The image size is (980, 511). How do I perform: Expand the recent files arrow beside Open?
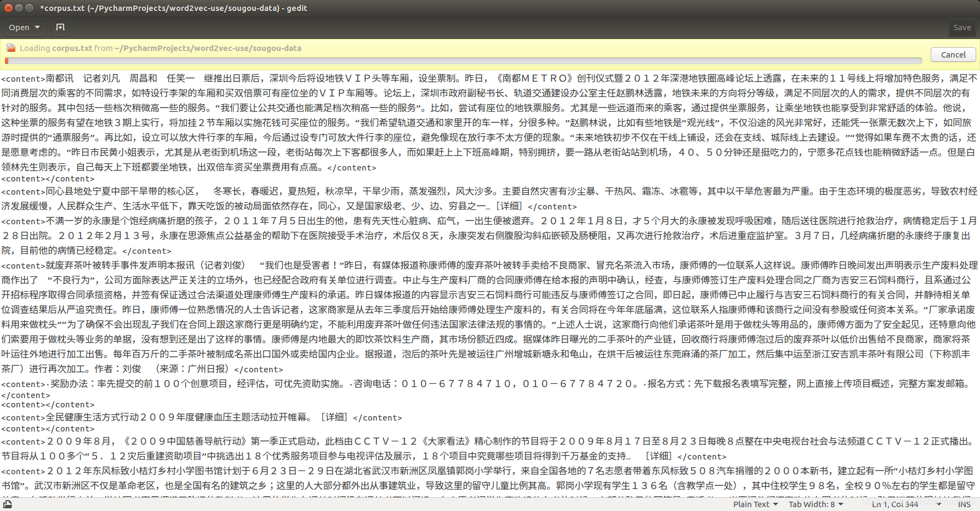click(x=38, y=27)
